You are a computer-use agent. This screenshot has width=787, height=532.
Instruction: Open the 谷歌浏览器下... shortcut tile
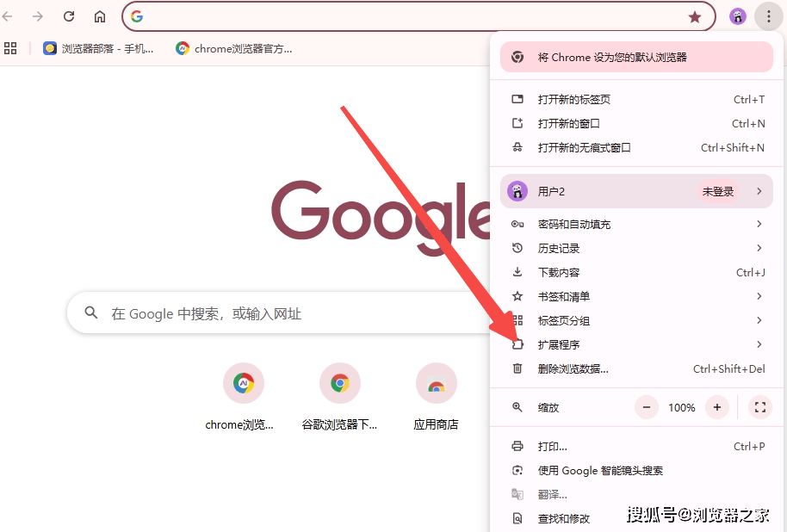[x=340, y=398]
